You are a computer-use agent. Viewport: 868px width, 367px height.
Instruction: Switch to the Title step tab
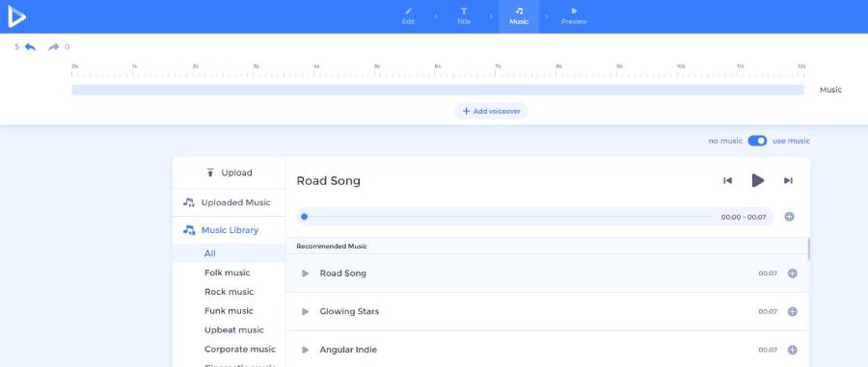[464, 16]
